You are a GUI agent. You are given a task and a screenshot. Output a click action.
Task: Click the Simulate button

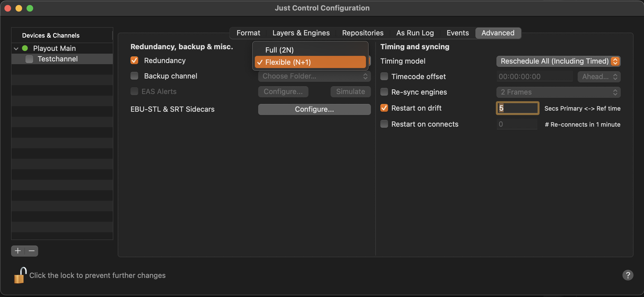point(350,92)
